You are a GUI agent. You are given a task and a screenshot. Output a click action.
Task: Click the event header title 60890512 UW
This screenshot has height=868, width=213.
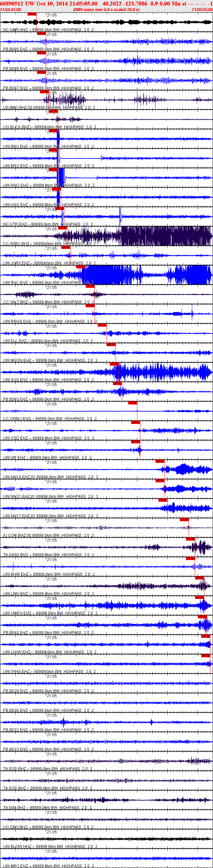(x=18, y=3)
